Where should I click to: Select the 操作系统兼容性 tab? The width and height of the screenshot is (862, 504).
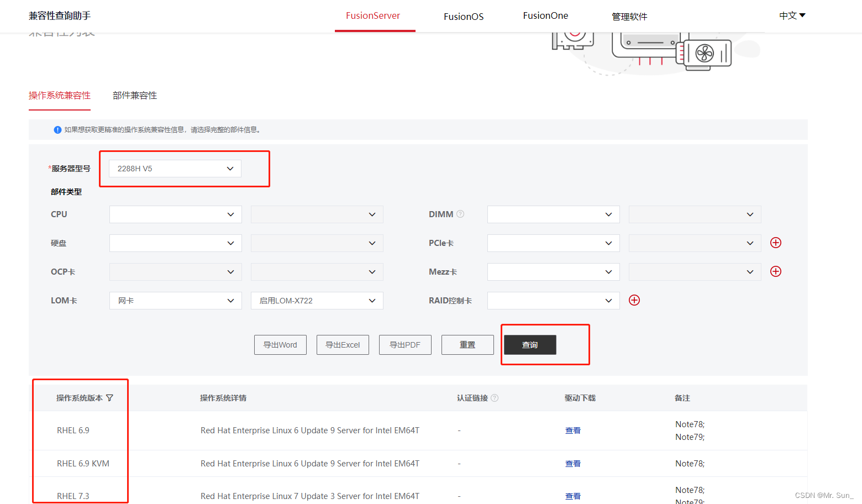coord(60,96)
